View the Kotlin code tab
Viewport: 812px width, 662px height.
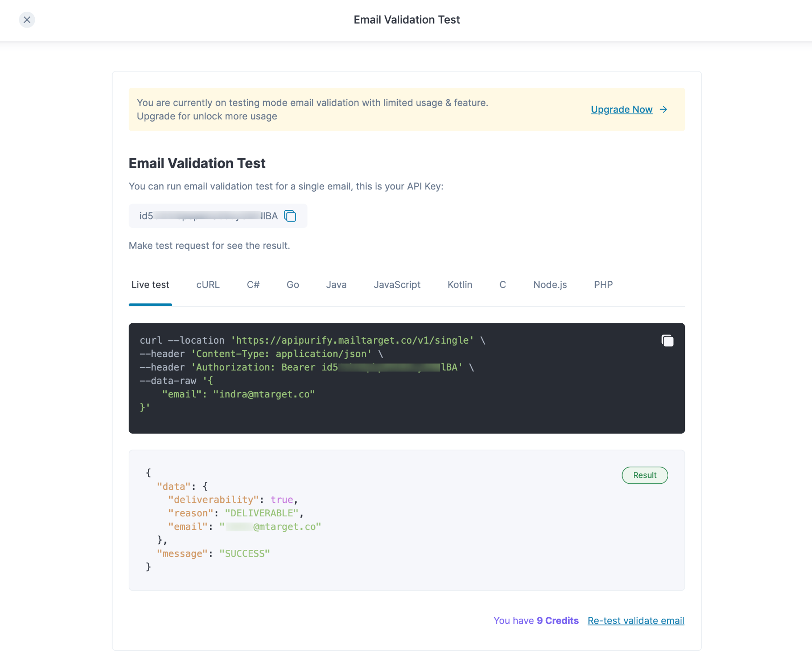pyautogui.click(x=460, y=285)
